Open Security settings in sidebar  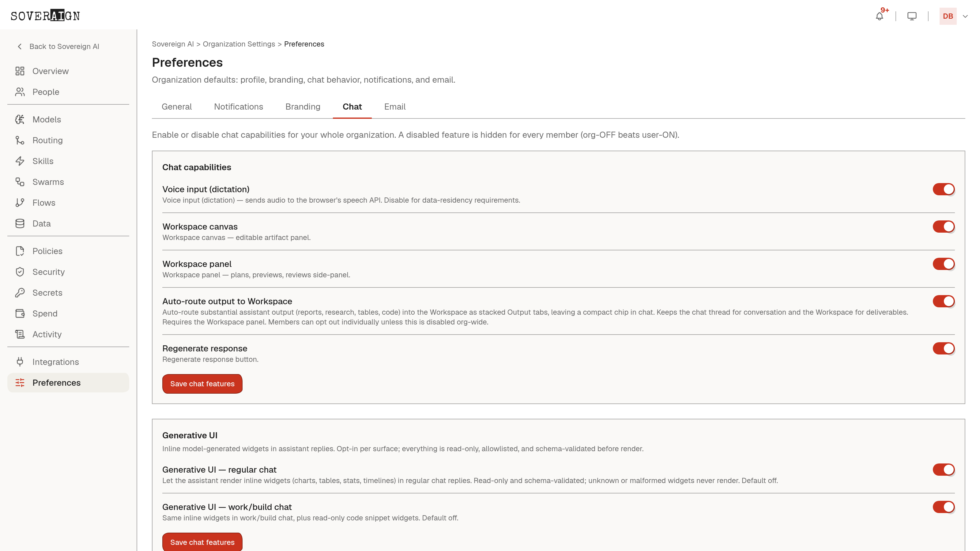click(x=68, y=272)
